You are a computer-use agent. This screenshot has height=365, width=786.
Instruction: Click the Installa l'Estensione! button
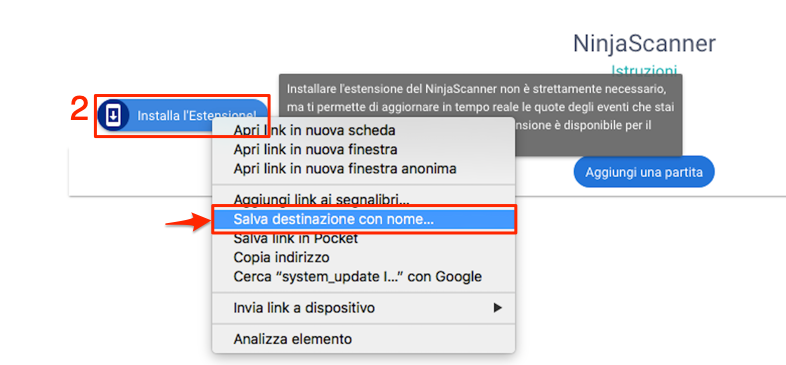182,116
